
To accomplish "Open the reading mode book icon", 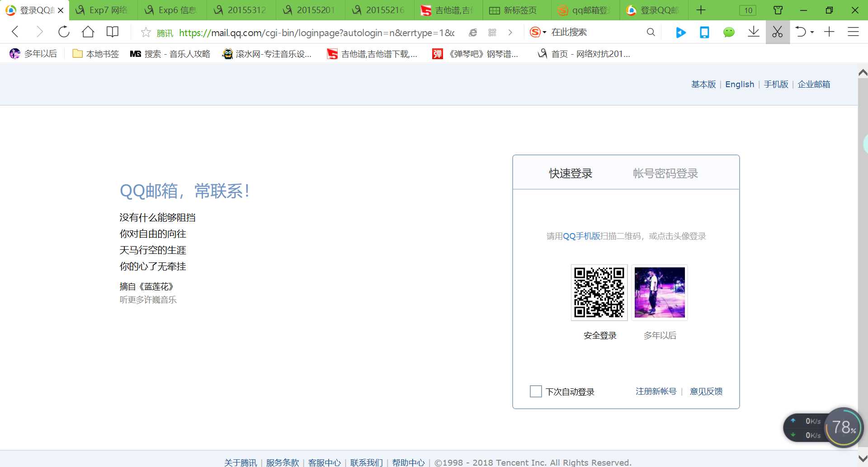I will pyautogui.click(x=112, y=32).
